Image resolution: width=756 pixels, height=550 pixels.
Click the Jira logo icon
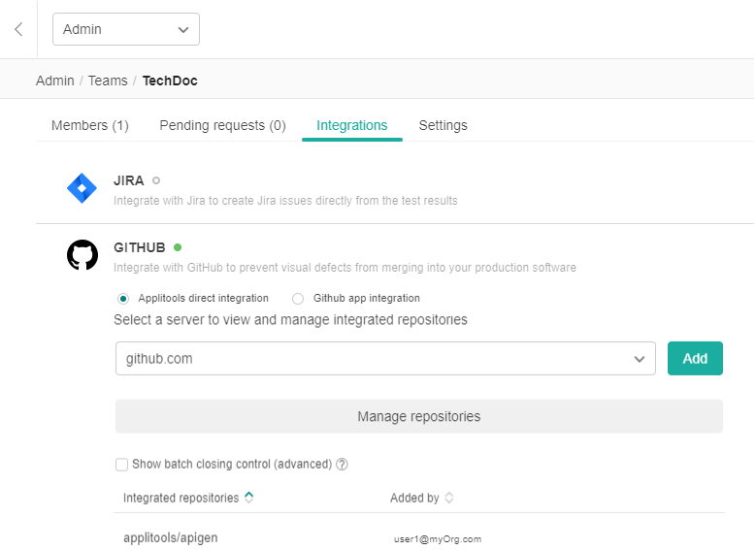click(82, 188)
